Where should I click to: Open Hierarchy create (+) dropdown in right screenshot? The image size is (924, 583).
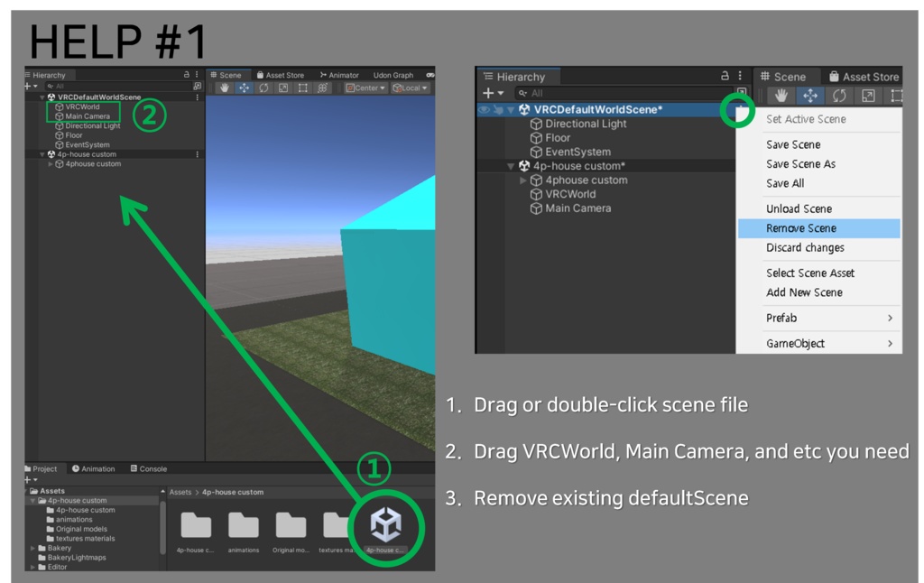pos(493,93)
